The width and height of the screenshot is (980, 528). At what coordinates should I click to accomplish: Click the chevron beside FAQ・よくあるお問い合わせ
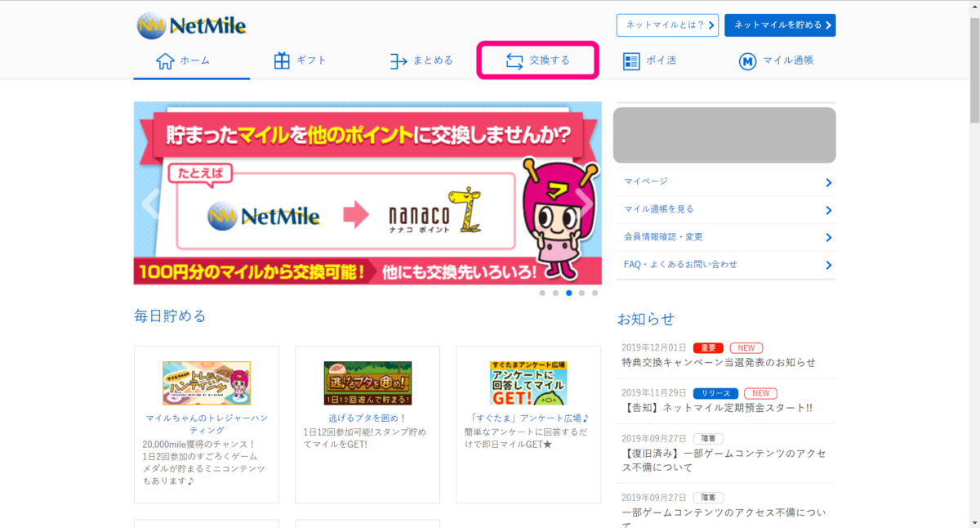[828, 266]
